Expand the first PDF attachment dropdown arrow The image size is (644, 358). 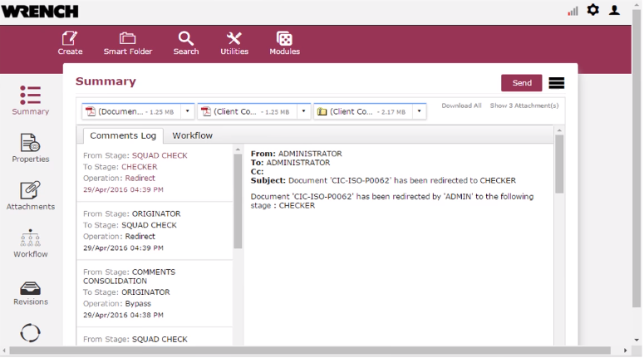(x=188, y=111)
